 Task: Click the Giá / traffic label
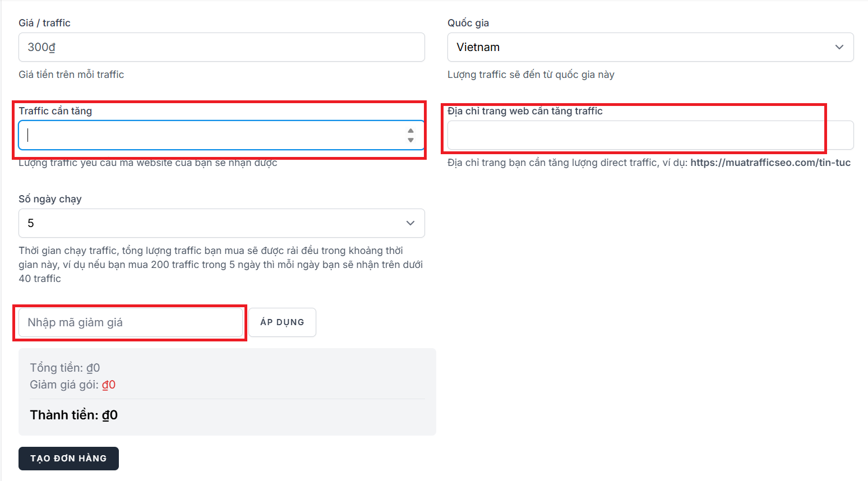44,23
